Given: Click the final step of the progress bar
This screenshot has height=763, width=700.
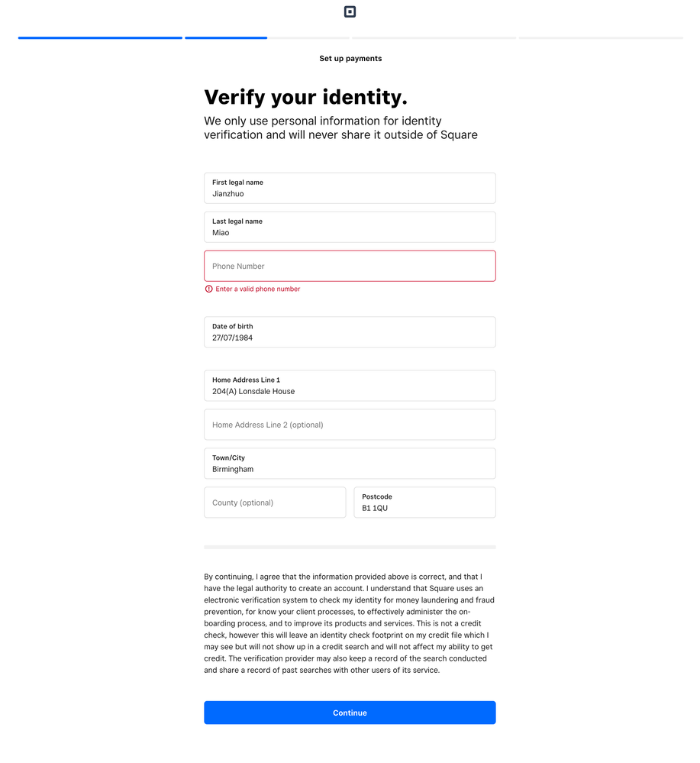Looking at the screenshot, I should (x=602, y=37).
